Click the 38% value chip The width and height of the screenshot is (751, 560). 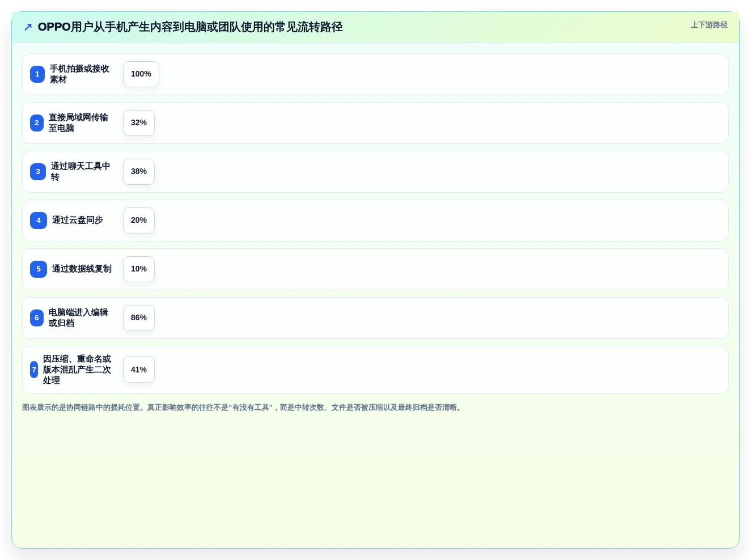pos(139,172)
